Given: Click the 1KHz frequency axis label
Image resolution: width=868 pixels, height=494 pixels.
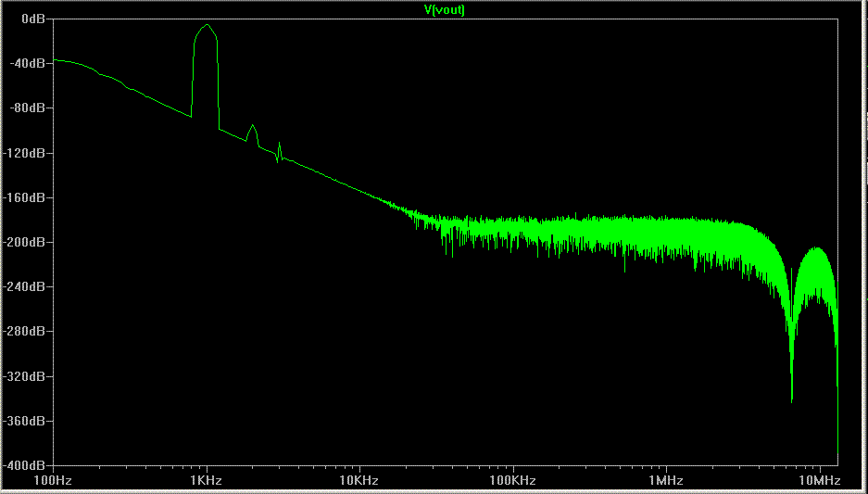Looking at the screenshot, I should pyautogui.click(x=207, y=479).
